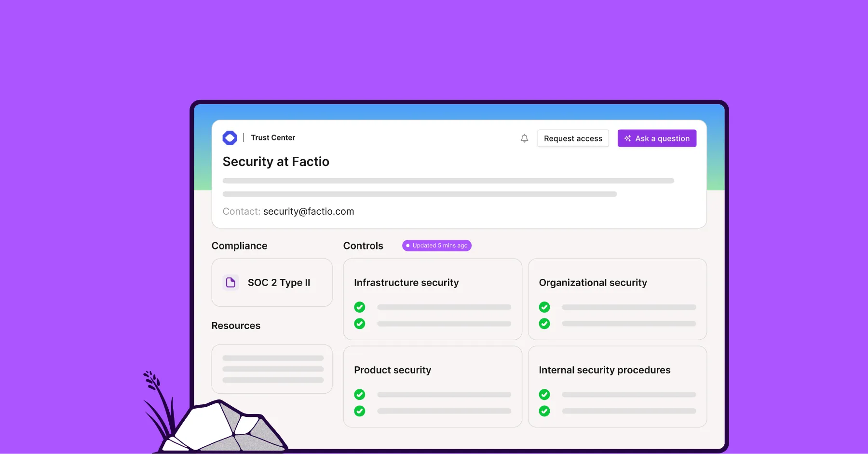Click second check under Internal security procedures
The height and width of the screenshot is (454, 868).
click(544, 411)
